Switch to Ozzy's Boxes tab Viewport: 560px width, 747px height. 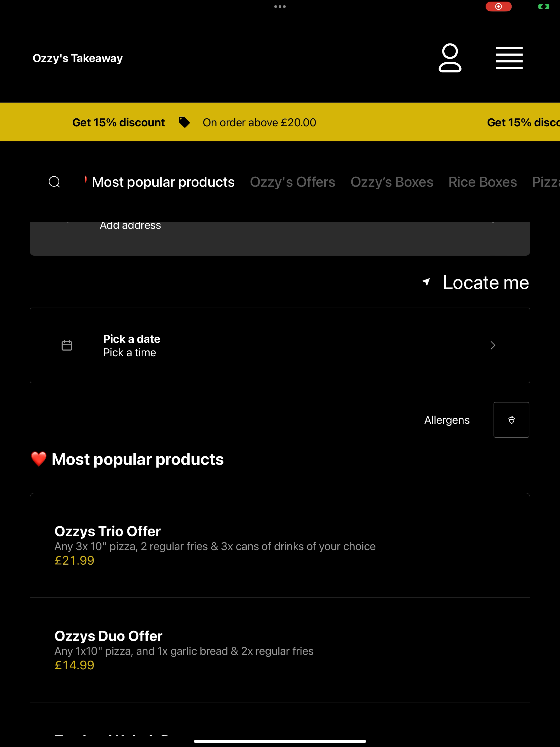coord(392,182)
